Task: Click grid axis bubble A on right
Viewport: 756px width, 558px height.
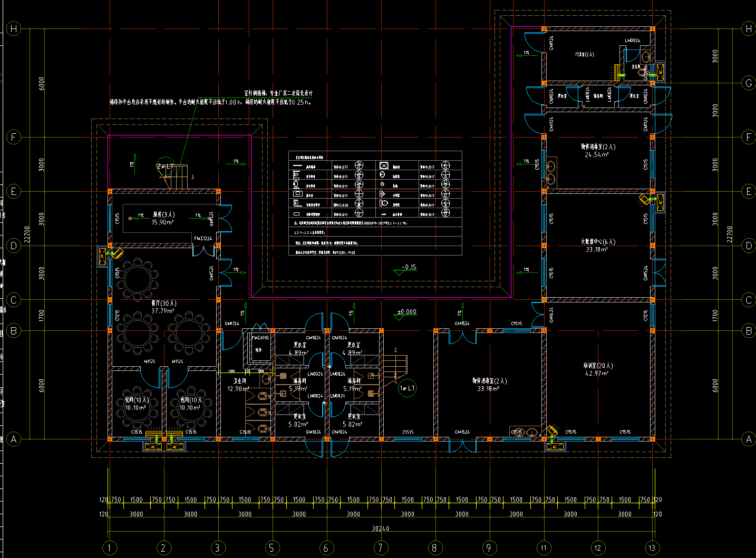Action: click(x=749, y=439)
